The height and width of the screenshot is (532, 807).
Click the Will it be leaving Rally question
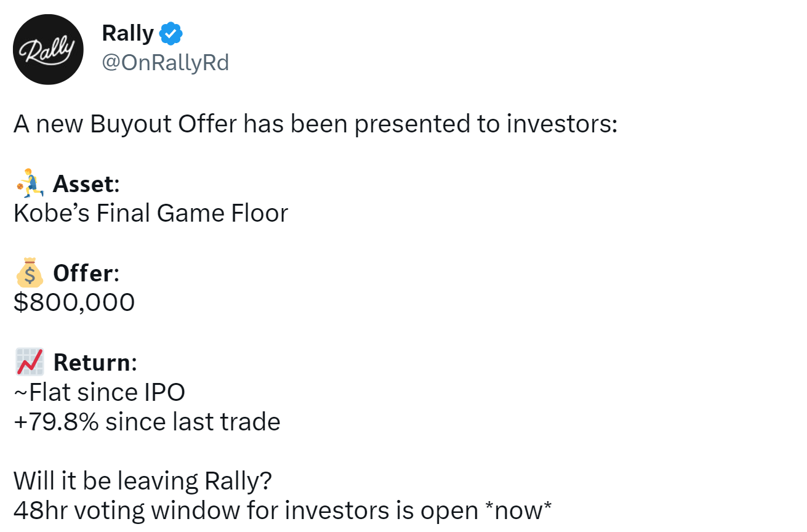pyautogui.click(x=143, y=481)
